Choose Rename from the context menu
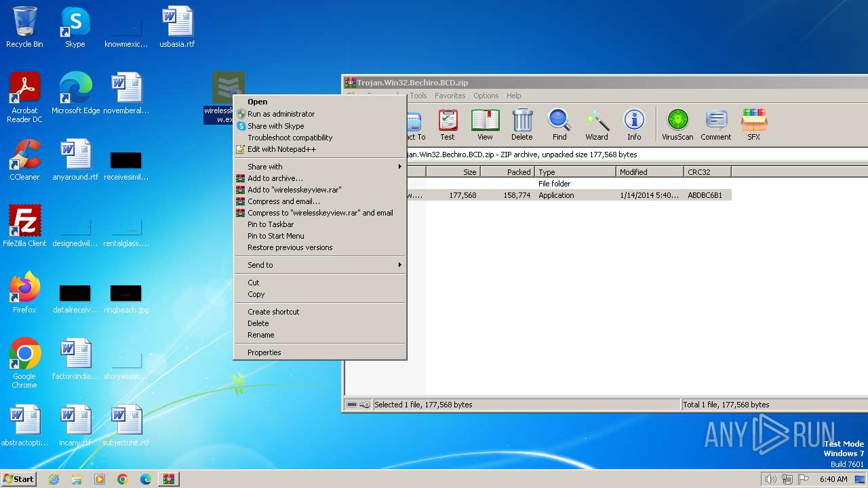Image resolution: width=868 pixels, height=488 pixels. [x=319, y=335]
